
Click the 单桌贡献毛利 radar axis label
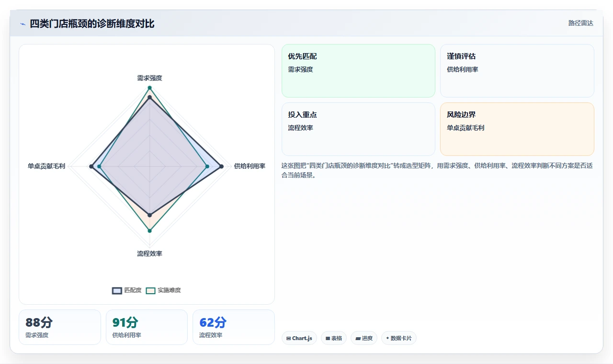[x=46, y=166]
